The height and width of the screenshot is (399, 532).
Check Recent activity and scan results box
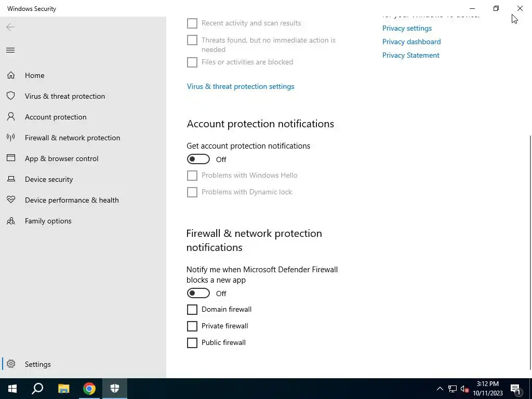point(192,23)
